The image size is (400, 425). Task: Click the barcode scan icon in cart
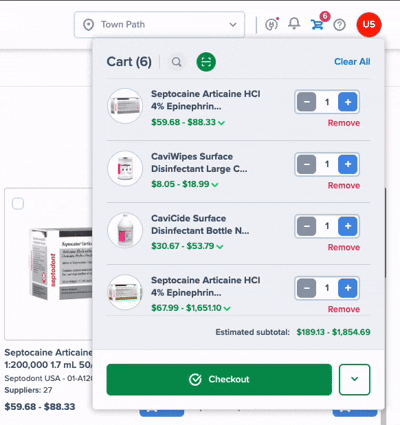[206, 62]
